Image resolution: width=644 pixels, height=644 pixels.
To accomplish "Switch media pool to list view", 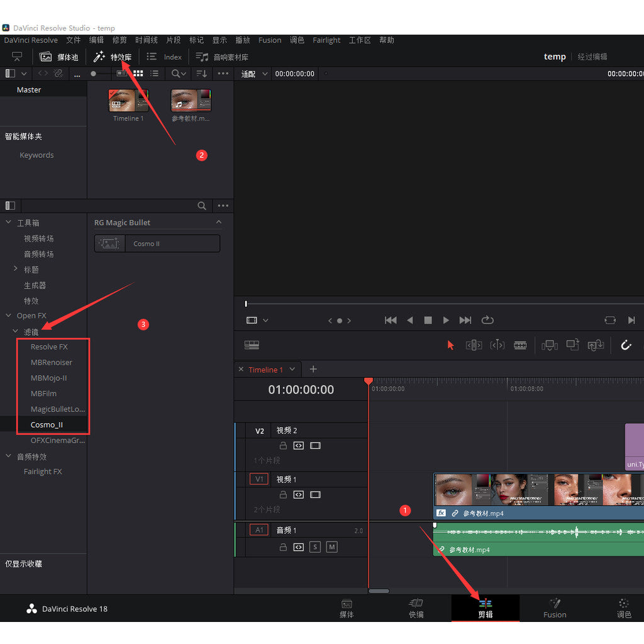I will pyautogui.click(x=155, y=74).
